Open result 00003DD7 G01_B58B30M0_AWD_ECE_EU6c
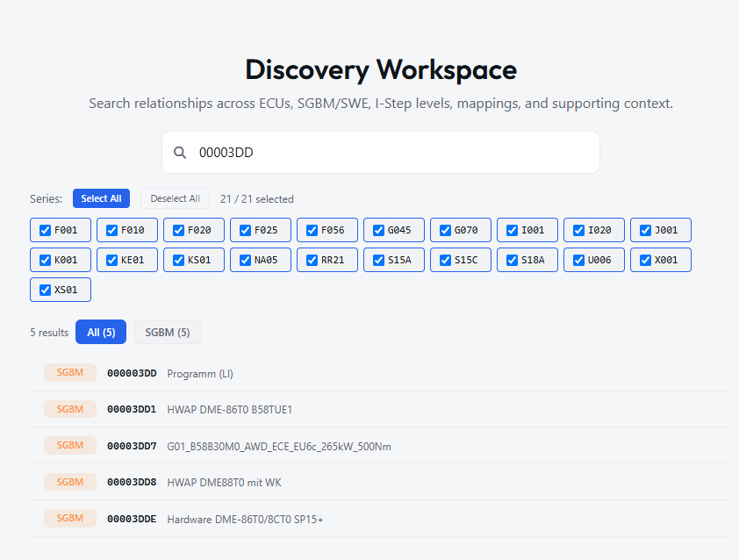The width and height of the screenshot is (739, 560). pyautogui.click(x=381, y=446)
